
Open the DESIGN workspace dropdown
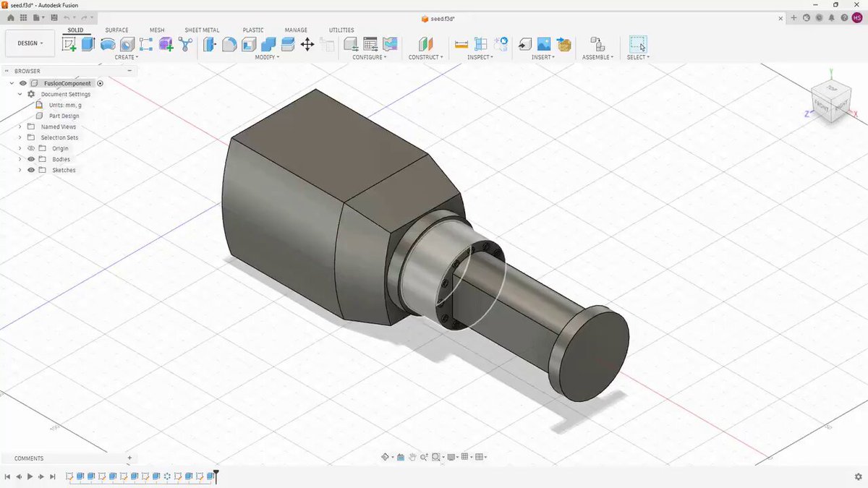click(30, 43)
